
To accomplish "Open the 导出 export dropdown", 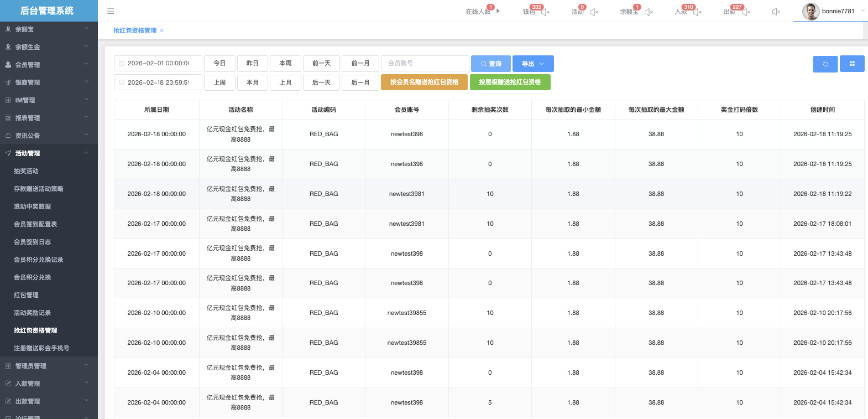I will tap(533, 64).
